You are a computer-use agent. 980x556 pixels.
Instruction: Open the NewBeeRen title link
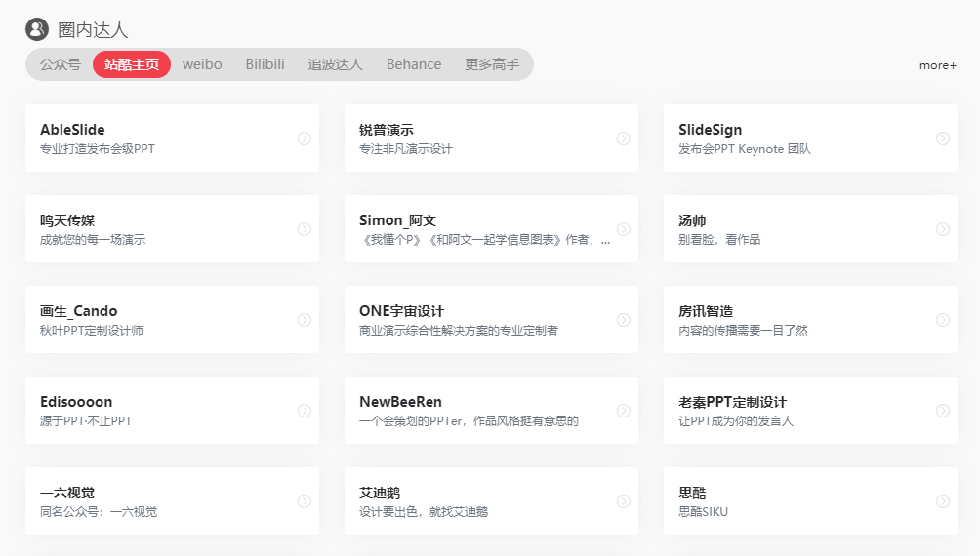[400, 402]
